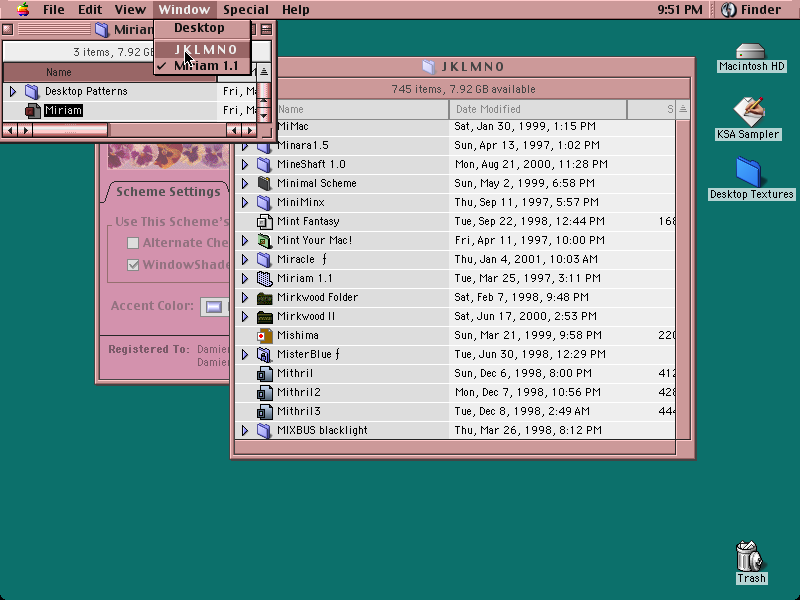Click date 'Sat, Jun 17, 2000, 2:53 PM'
Screen dimensions: 800x600
526,316
